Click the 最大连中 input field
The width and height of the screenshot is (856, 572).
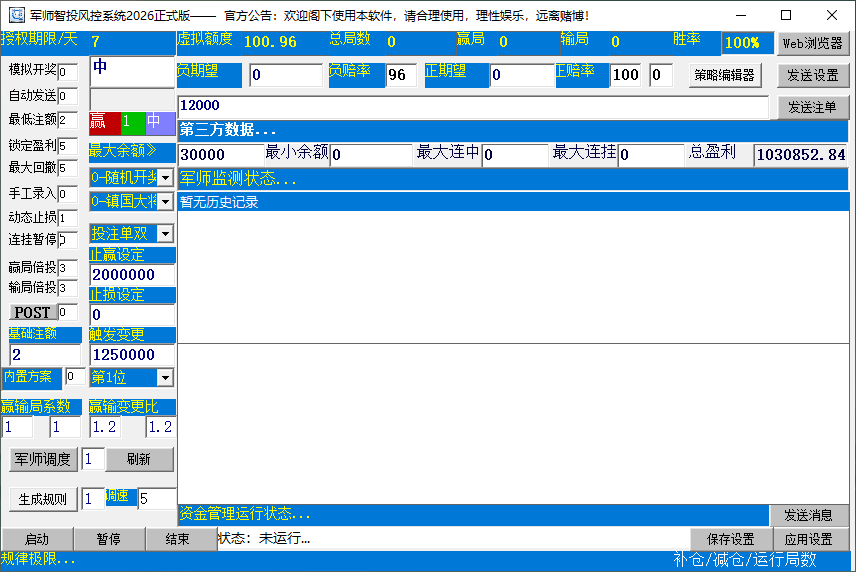point(515,154)
